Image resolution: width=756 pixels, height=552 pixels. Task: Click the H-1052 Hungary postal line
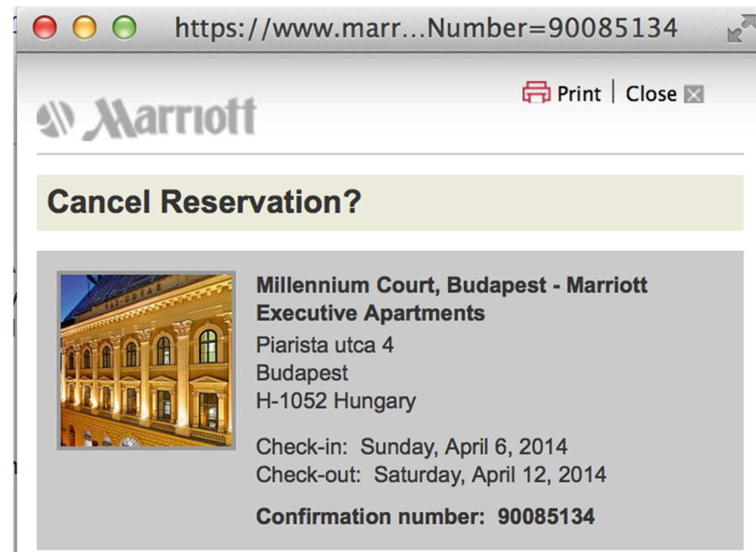click(336, 401)
